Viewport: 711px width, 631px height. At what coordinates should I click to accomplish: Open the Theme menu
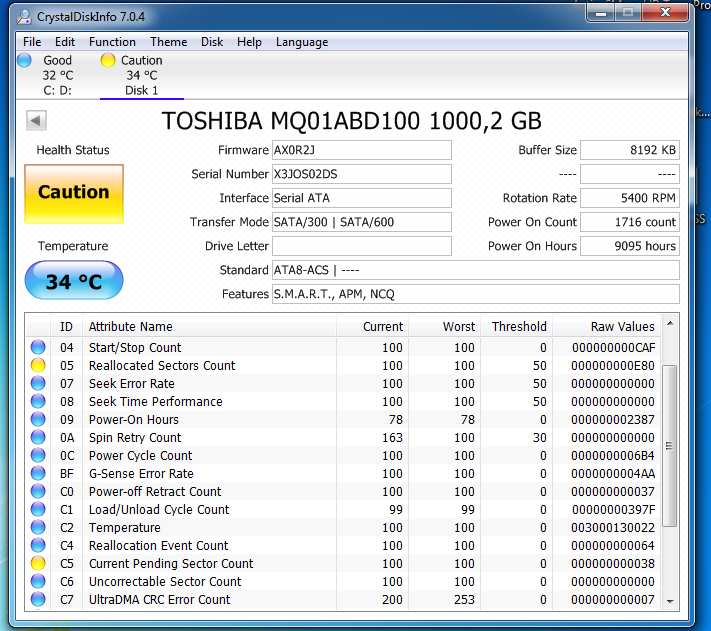[x=169, y=42]
